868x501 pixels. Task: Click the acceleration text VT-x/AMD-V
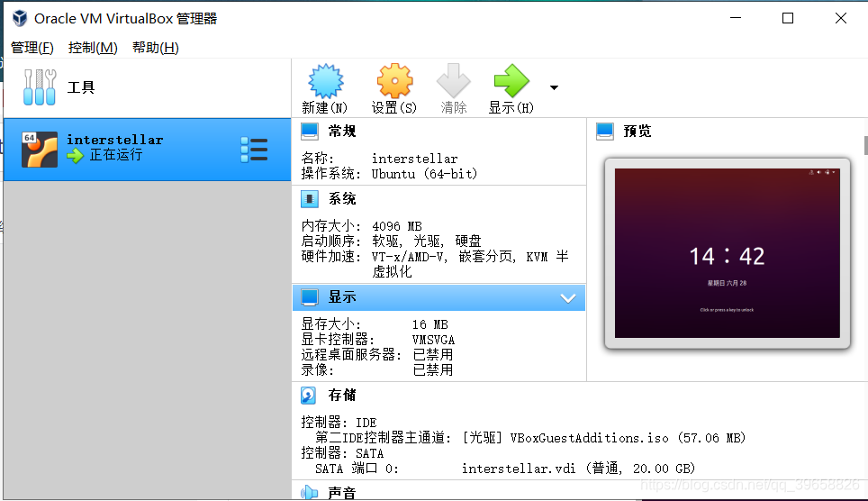pyautogui.click(x=408, y=257)
